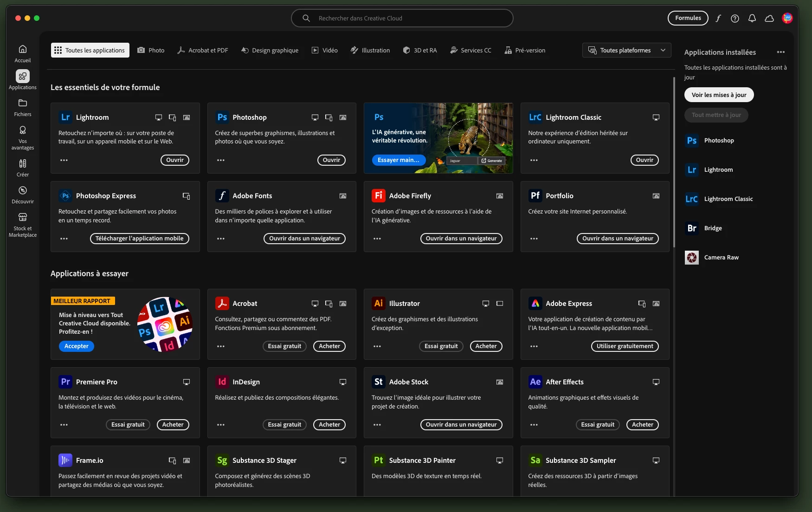Click the Acrobat app icon

pyautogui.click(x=222, y=304)
